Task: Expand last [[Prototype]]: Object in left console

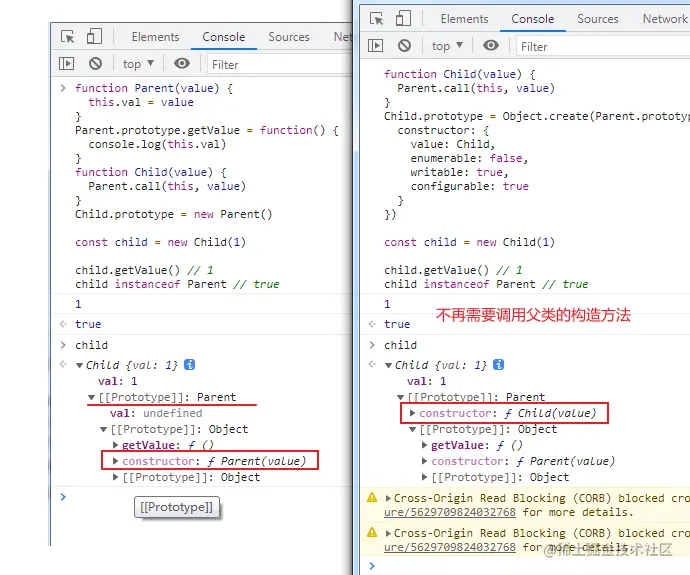Action: [x=115, y=477]
